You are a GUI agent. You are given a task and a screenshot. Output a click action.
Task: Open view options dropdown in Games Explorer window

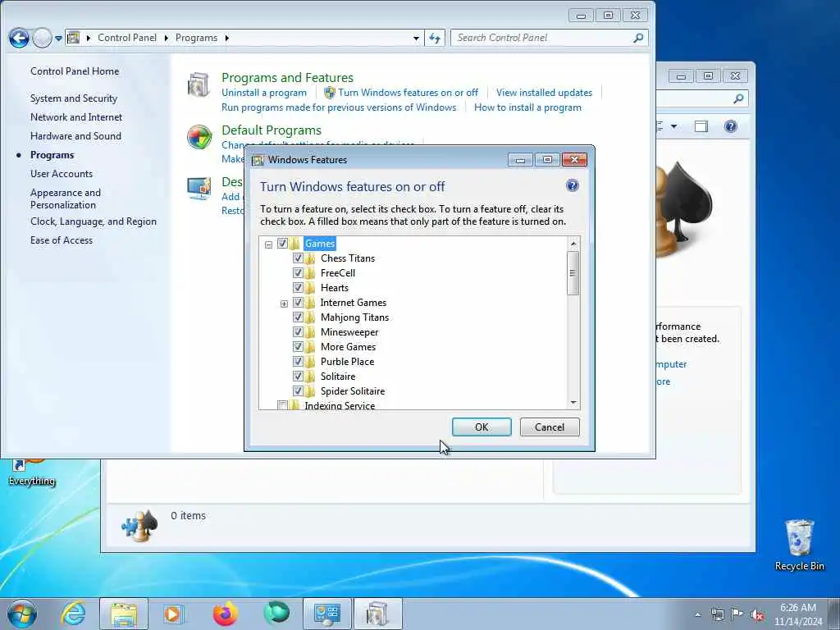674,126
